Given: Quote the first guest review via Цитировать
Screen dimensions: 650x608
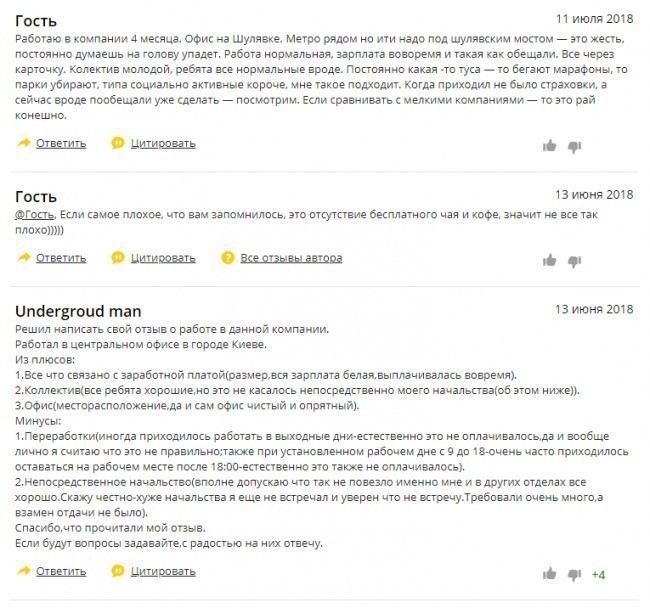Looking at the screenshot, I should [163, 143].
